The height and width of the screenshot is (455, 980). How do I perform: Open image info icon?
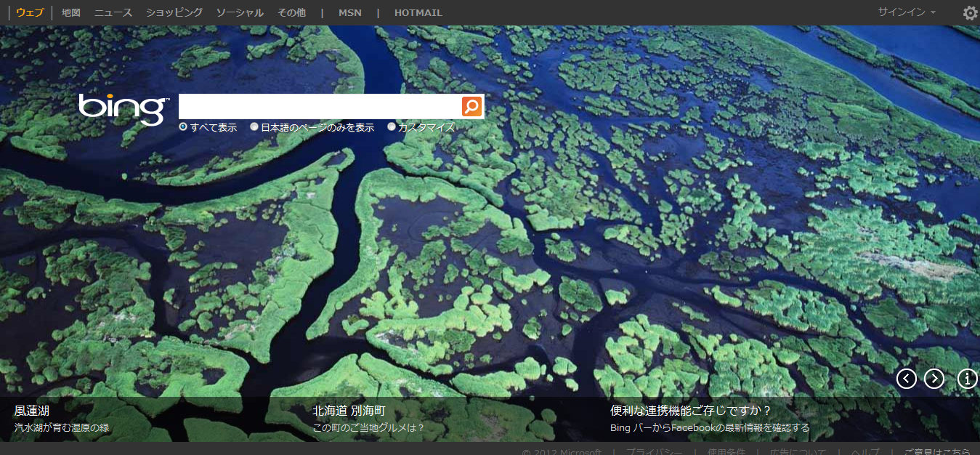(967, 379)
